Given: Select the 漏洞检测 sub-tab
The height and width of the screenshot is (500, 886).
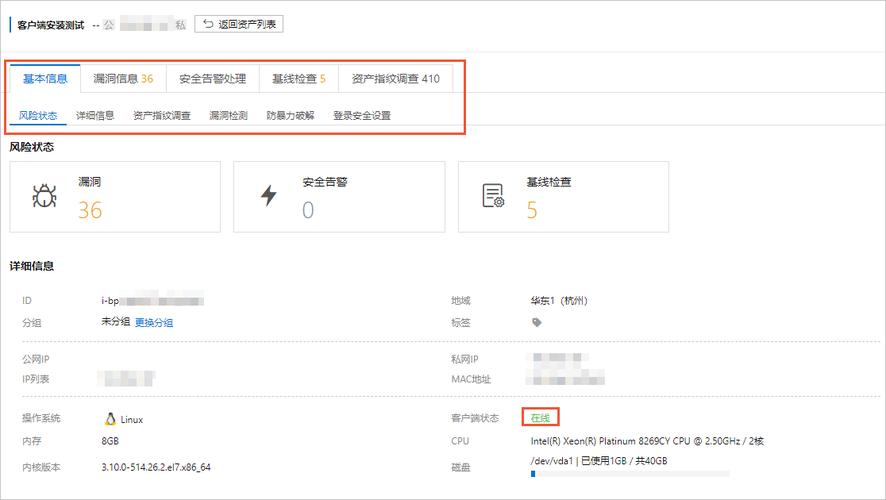Looking at the screenshot, I should [228, 115].
